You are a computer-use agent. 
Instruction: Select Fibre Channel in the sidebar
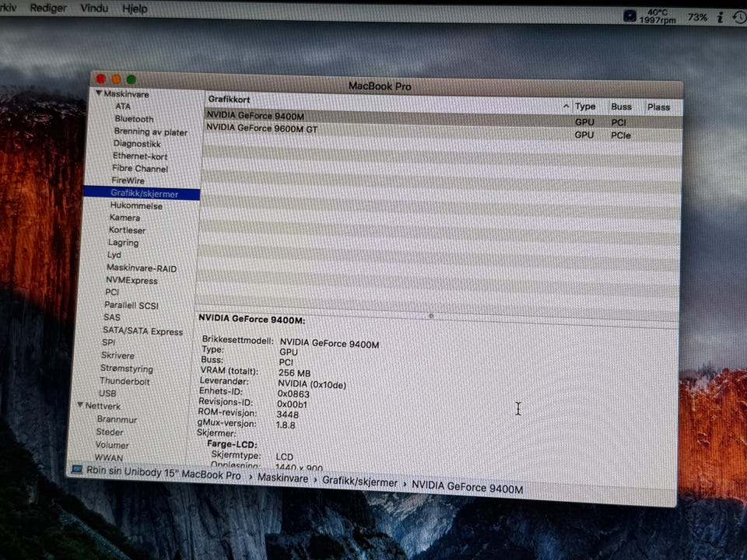coord(140,169)
